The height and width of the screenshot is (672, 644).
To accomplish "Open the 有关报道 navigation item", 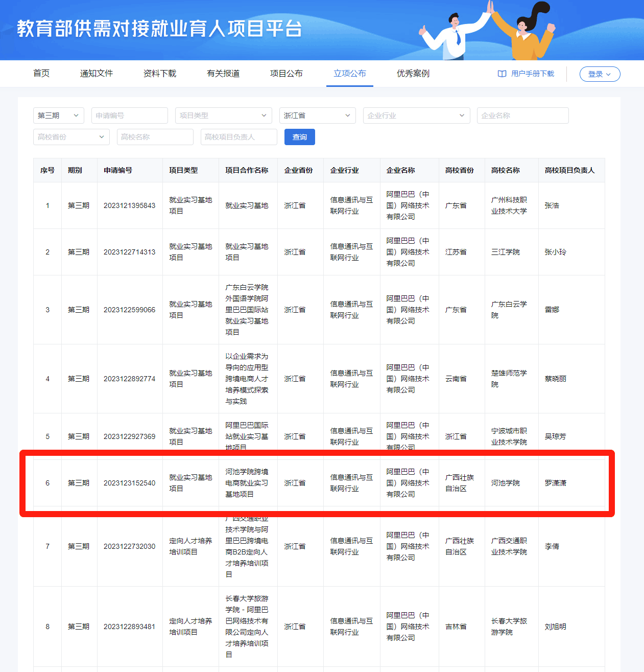I will [223, 74].
